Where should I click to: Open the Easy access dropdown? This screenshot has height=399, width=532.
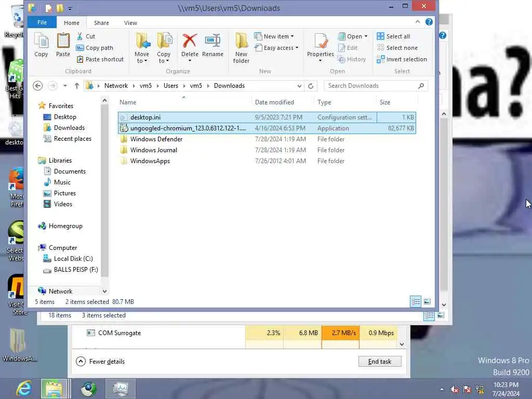tap(276, 48)
